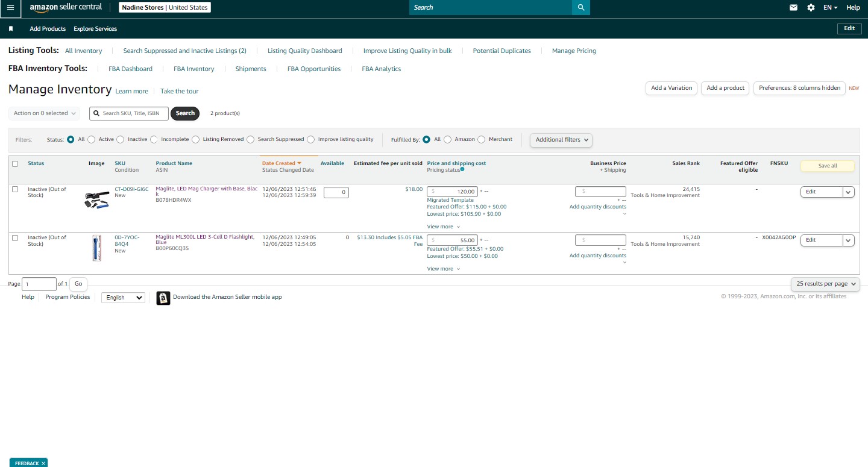
Task: Open the Nadine Stores account switcher
Action: coord(164,8)
